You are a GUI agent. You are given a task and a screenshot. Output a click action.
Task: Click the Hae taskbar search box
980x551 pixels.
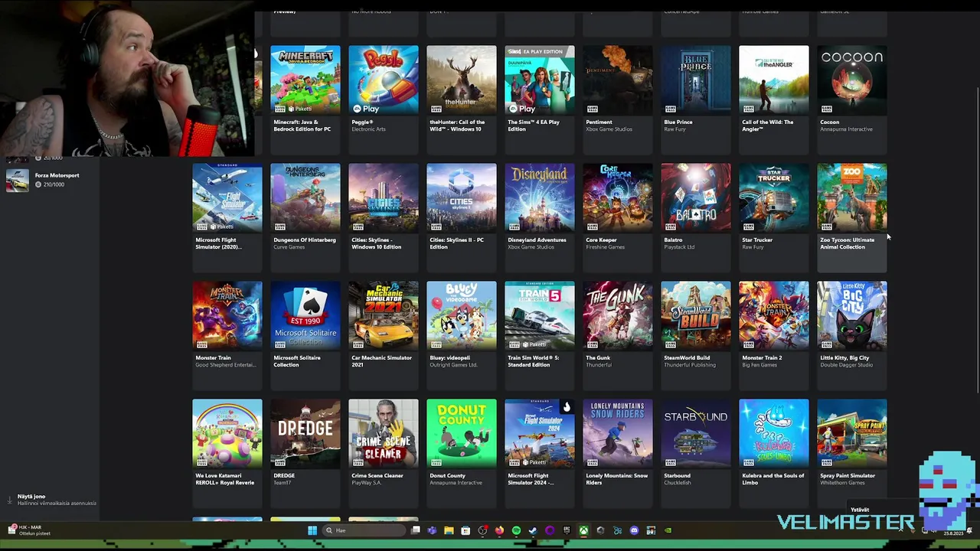(x=364, y=530)
